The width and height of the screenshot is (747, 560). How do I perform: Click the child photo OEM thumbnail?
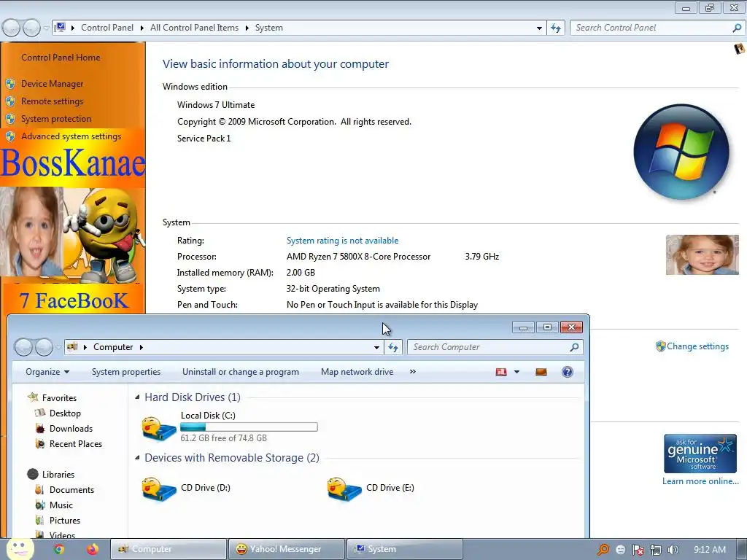703,254
